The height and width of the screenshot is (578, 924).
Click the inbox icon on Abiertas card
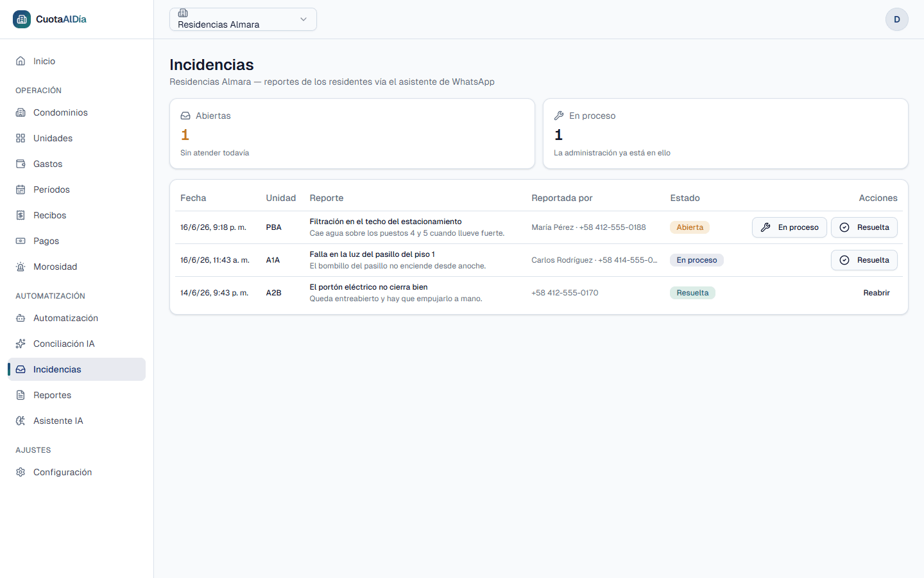(x=185, y=116)
